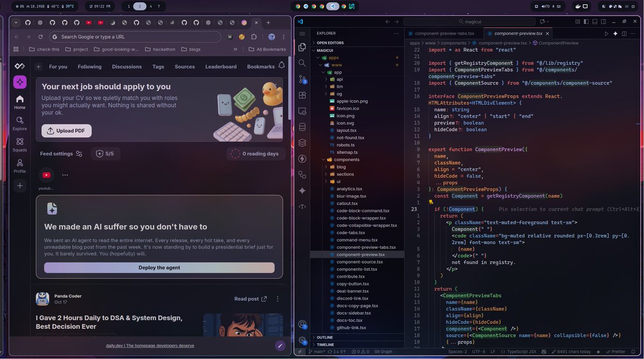Click the Read post link on Panda Coder post
The width and height of the screenshot is (644, 359).
251,299
